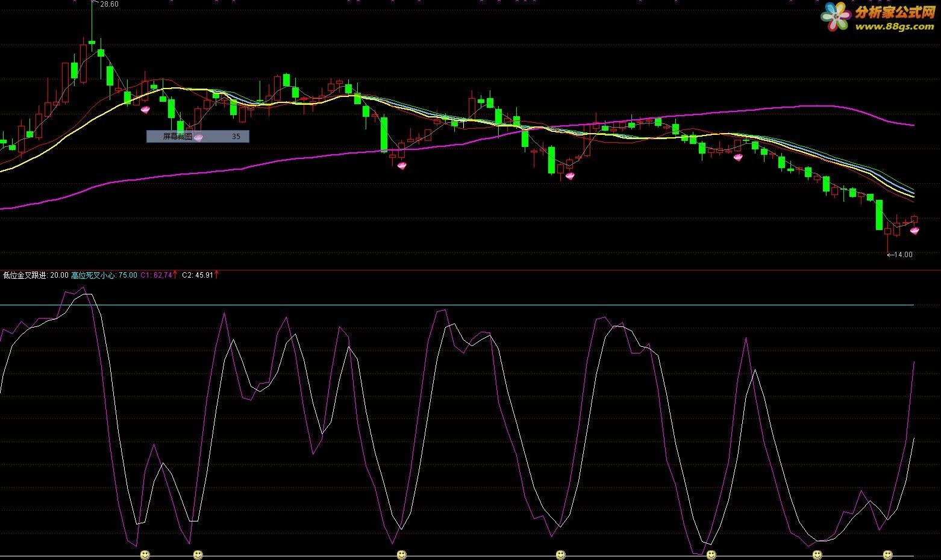
Task: Click the 28.60 high price label
Action: coord(109,4)
